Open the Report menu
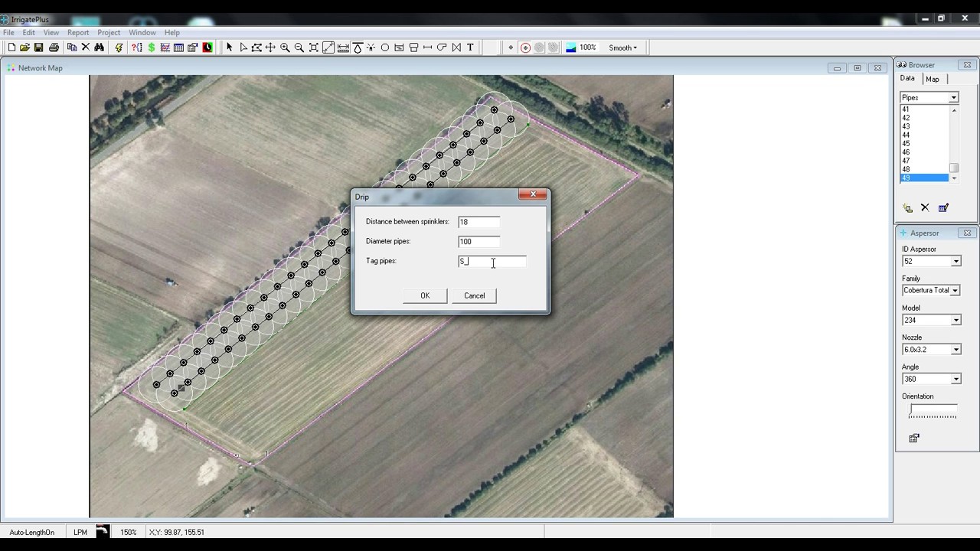 (78, 33)
